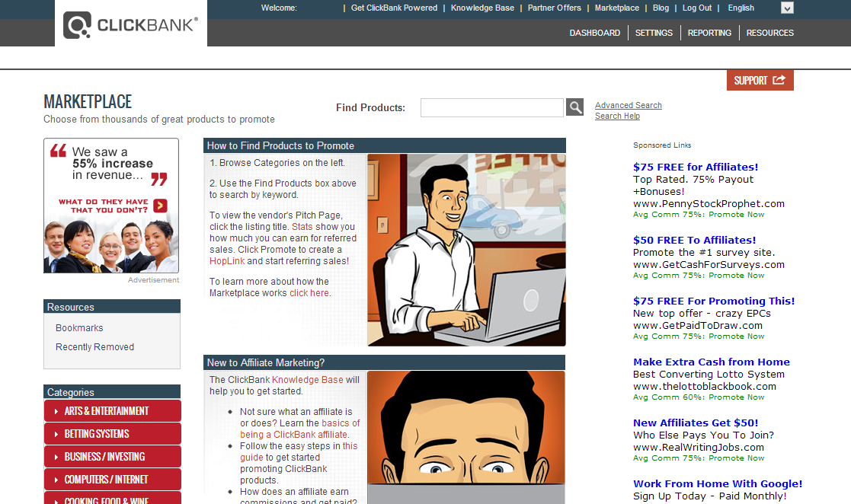Image resolution: width=851 pixels, height=504 pixels.
Task: Open 'this guide' link
Action: pyautogui.click(x=299, y=451)
